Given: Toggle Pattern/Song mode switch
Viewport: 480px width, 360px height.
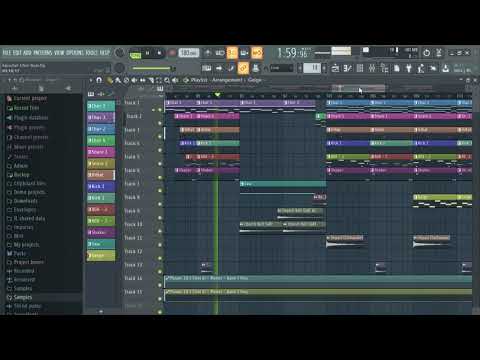Looking at the screenshot, I should [x=135, y=55].
